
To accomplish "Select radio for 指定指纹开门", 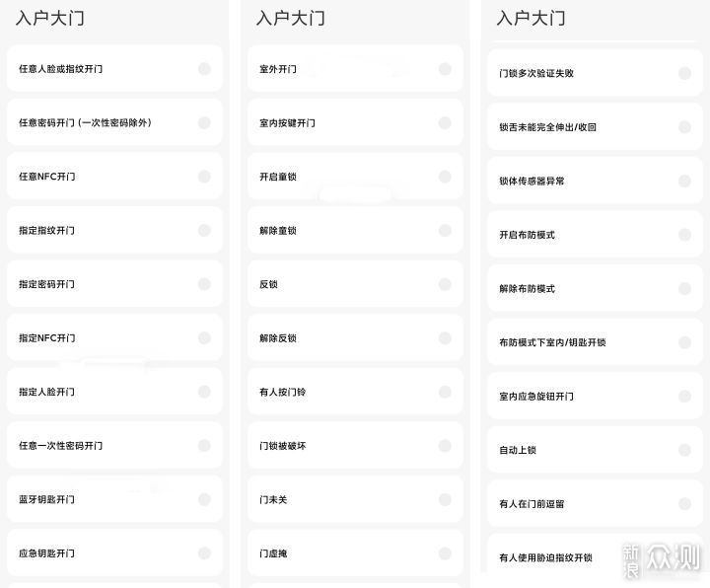I will click(204, 230).
